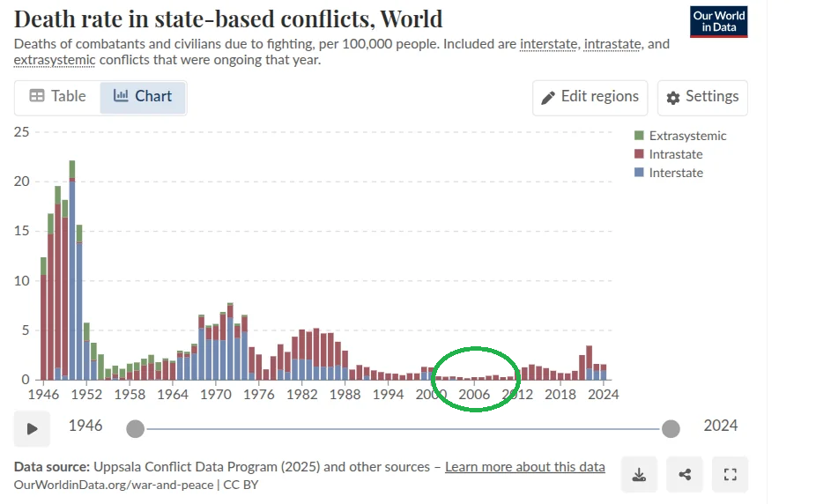Open 'Learn more about this data' link
This screenshot has width=816, height=504.
tap(524, 467)
